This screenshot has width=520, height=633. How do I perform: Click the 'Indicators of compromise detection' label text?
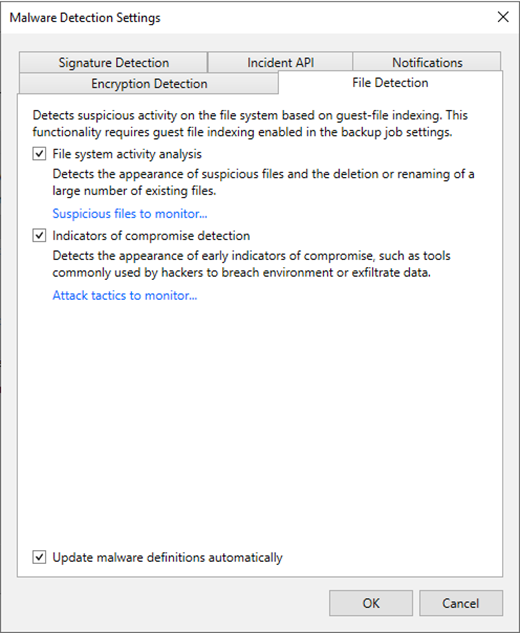coord(151,236)
